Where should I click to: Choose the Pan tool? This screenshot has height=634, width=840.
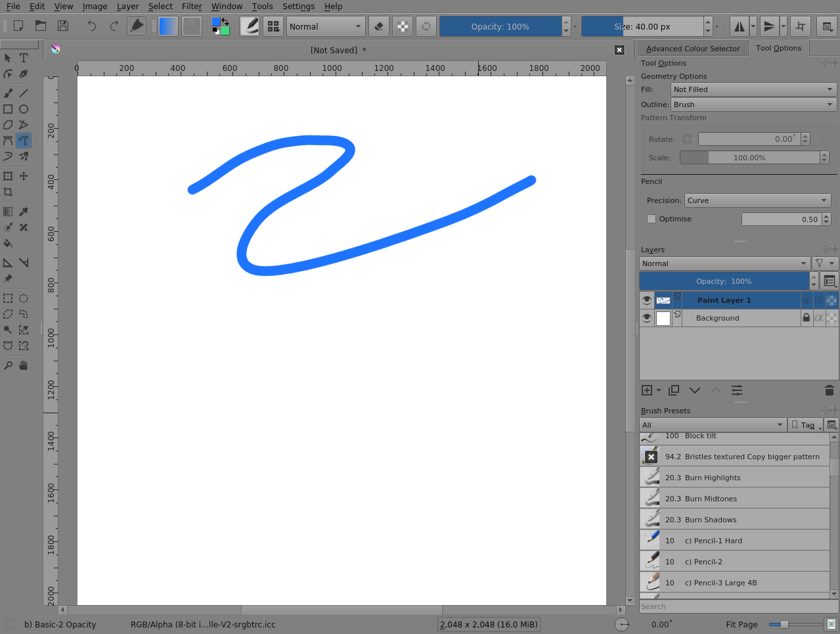(x=23, y=365)
